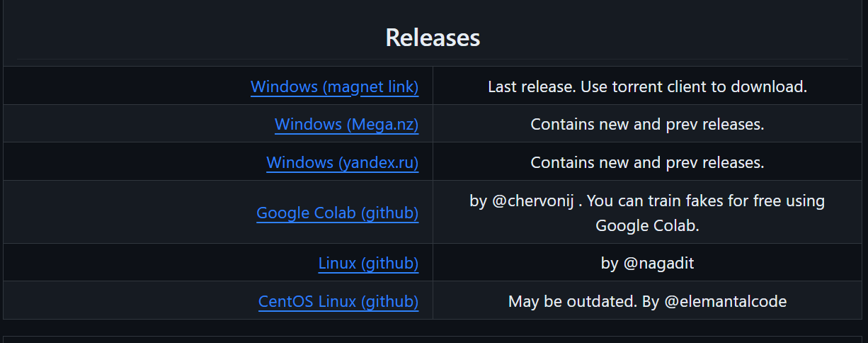Open the CentOS Linux (github) link
The width and height of the screenshot is (868, 343).
click(x=338, y=302)
